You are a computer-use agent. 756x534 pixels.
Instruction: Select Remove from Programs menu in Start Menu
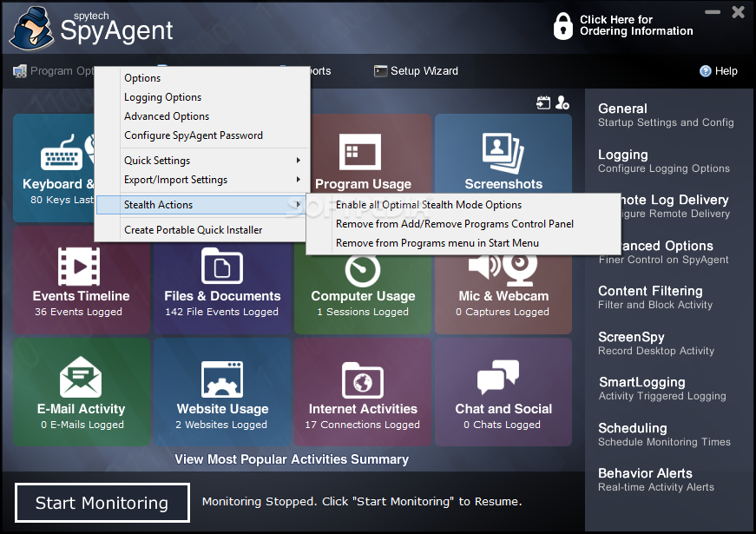(x=463, y=243)
